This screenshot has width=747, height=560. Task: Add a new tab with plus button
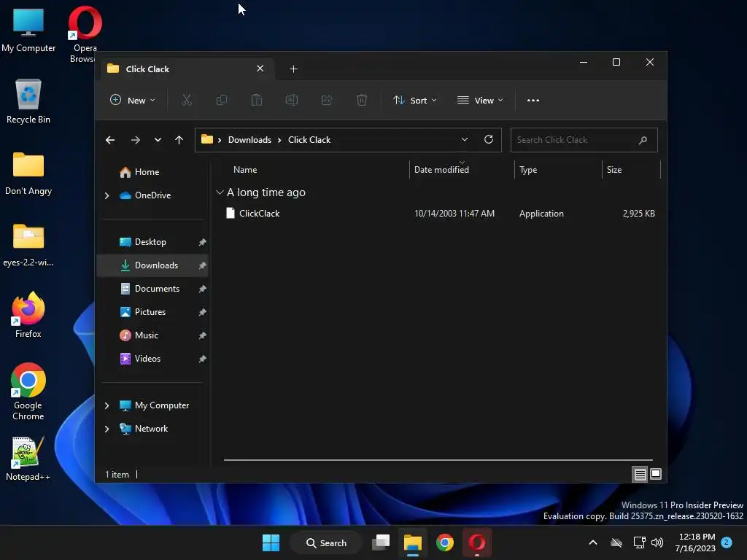(x=293, y=69)
